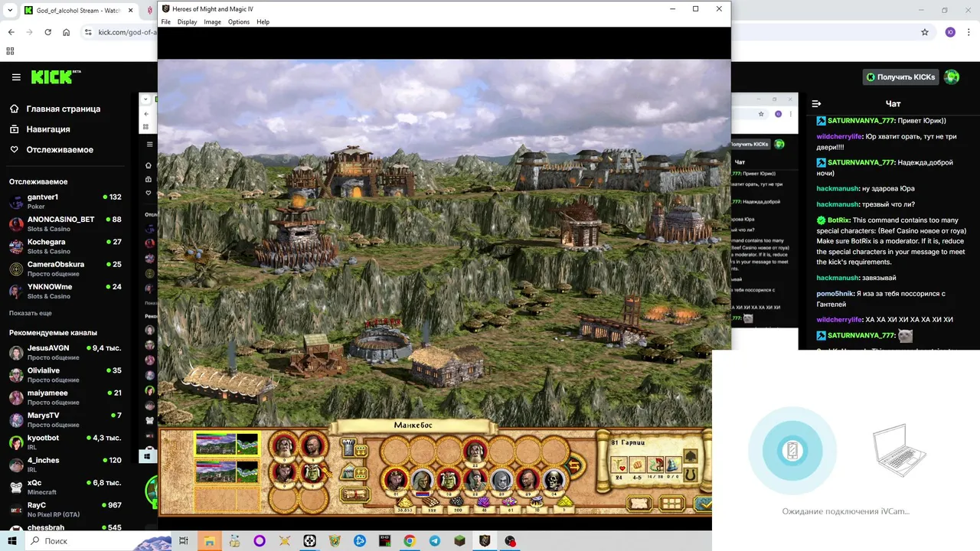Open Google Chrome from the taskbar
The image size is (980, 551).
[410, 541]
